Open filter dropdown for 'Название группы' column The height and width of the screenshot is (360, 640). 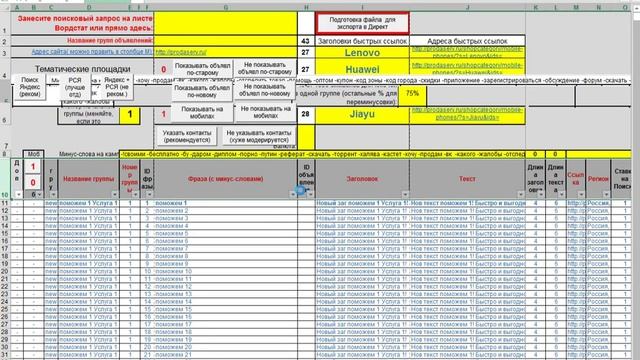(115, 195)
